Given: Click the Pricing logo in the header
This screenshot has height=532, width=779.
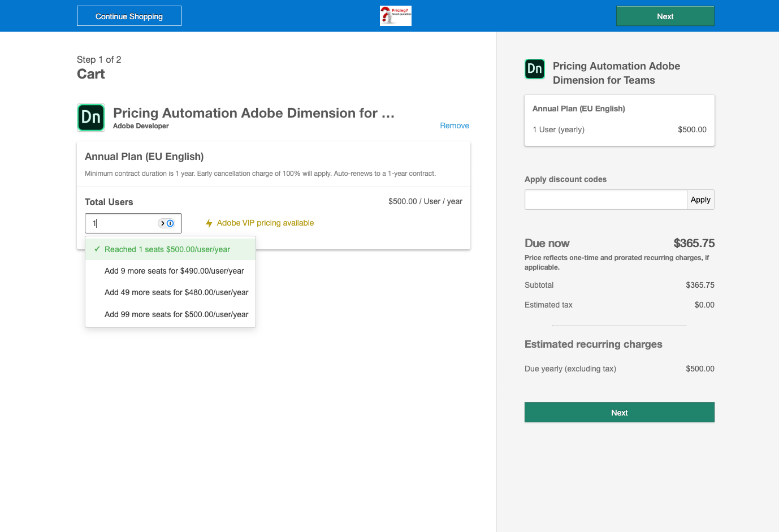Looking at the screenshot, I should 395,16.
